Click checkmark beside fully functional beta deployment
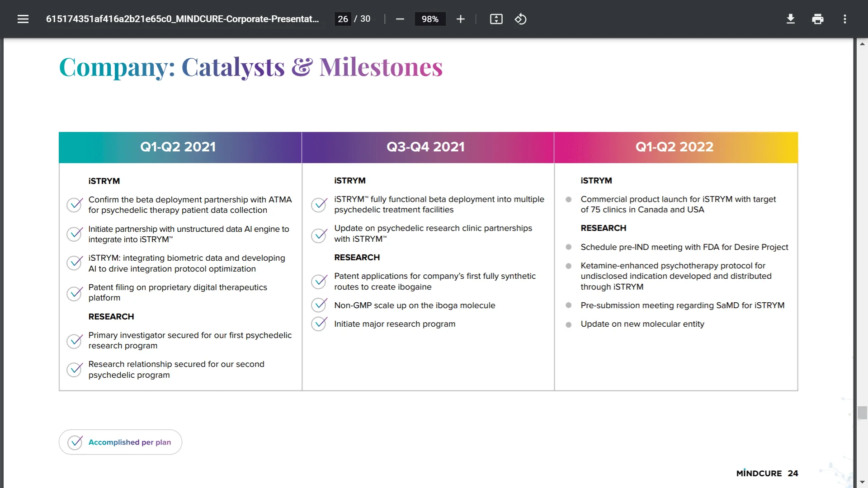The image size is (868, 488). 320,205
